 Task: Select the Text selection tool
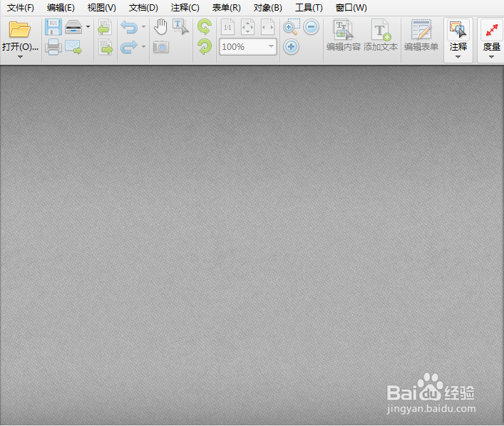pos(180,27)
